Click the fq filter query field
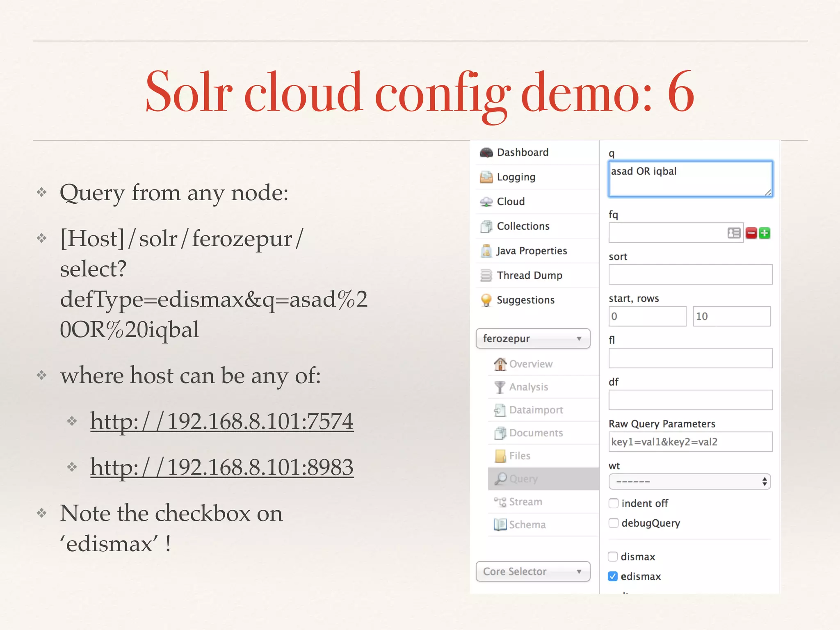Image resolution: width=840 pixels, height=630 pixels. click(676, 233)
